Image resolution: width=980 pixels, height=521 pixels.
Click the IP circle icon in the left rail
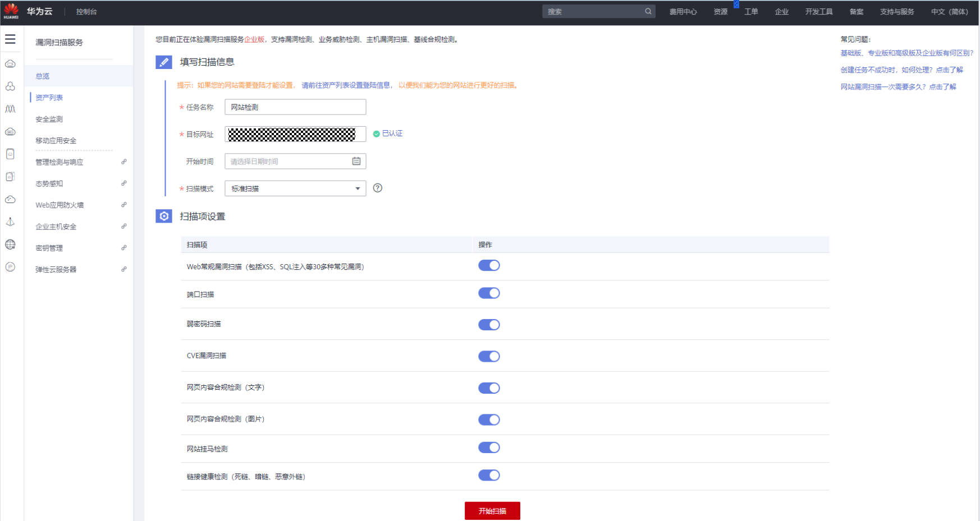click(x=10, y=267)
